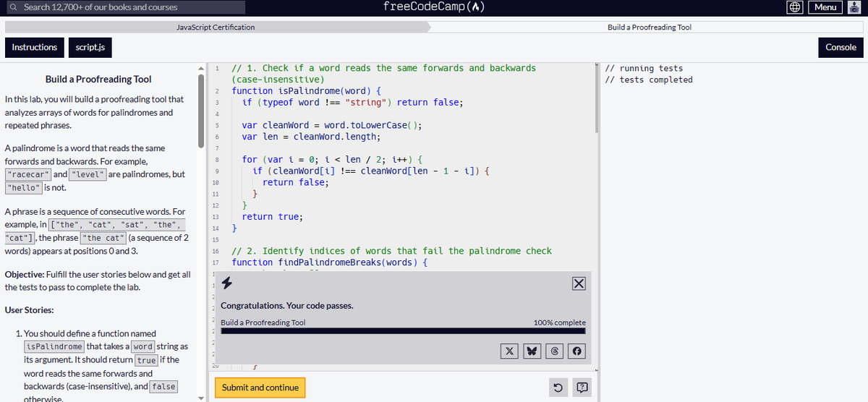Click the 'User Stories:' heading
This screenshot has height=402, width=868.
[30, 310]
